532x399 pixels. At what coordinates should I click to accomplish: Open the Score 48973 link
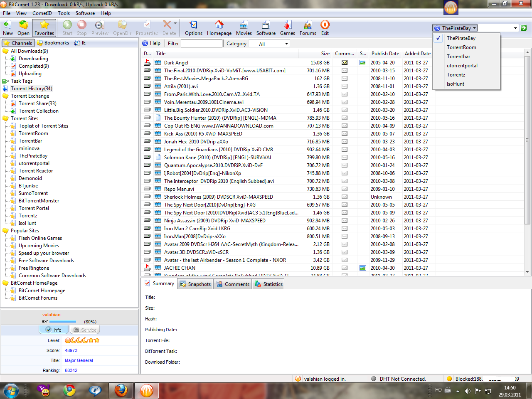pos(71,351)
